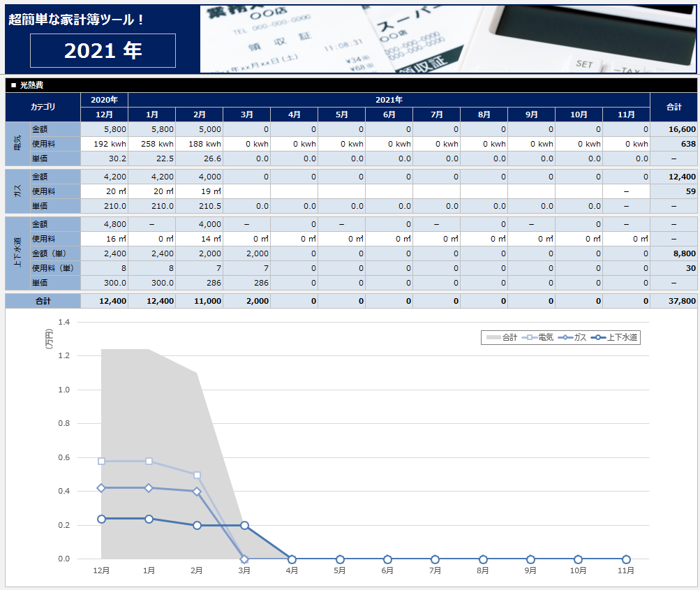Click the 188 kwh usage cell
700x590 pixels.
point(199,144)
